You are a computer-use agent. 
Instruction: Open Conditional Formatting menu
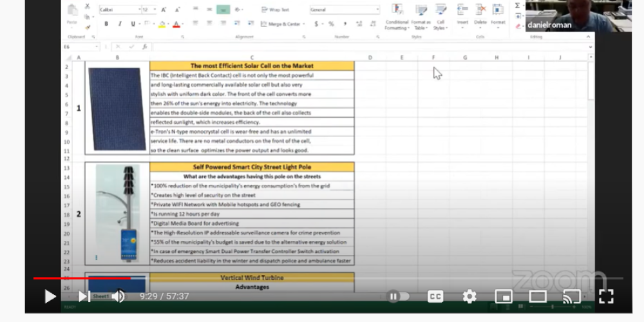coord(397,17)
